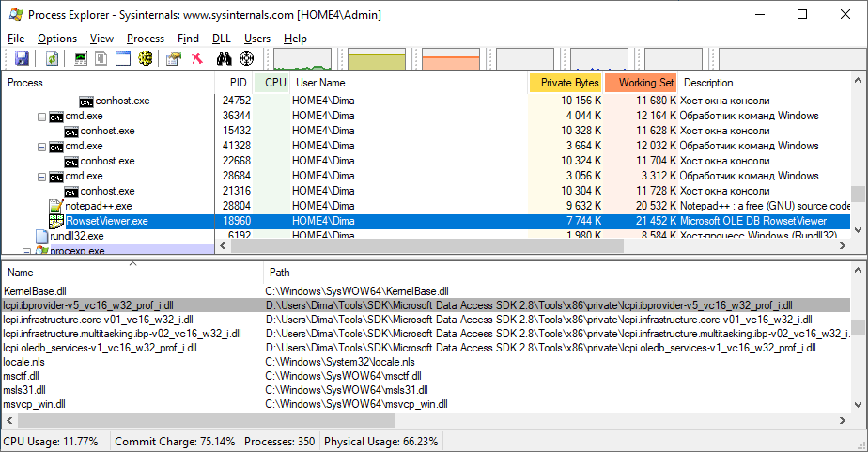Open process Properties toolbar icon
This screenshot has width=868, height=452.
pyautogui.click(x=174, y=58)
